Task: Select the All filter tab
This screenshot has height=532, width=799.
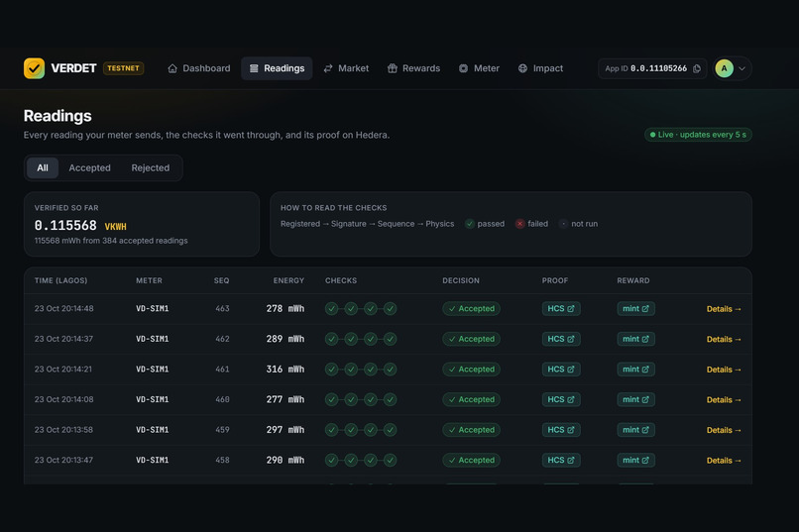Action: coord(43,168)
